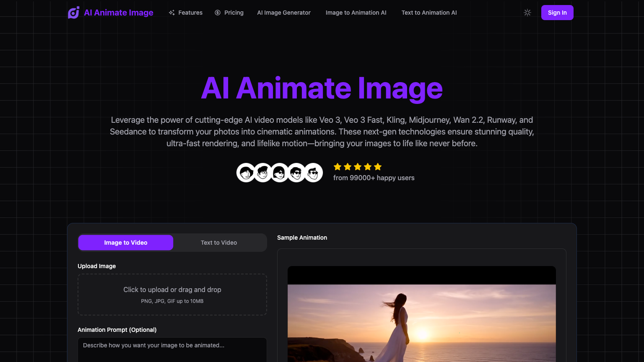This screenshot has width=644, height=362.
Task: Click the last sunglasses avatar icon
Action: coord(313,173)
